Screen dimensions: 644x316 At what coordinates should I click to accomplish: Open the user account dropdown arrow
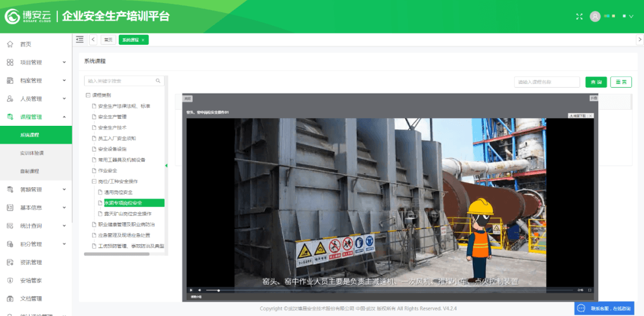pyautogui.click(x=631, y=17)
